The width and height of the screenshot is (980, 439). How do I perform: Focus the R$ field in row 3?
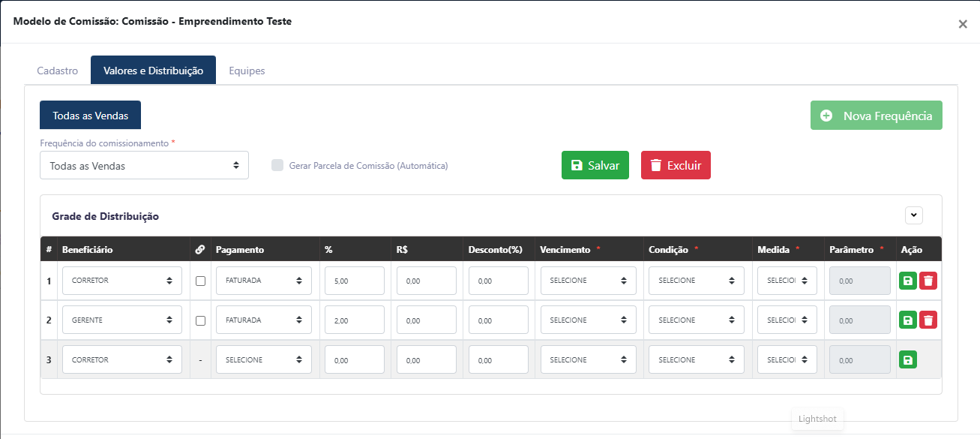click(x=427, y=359)
